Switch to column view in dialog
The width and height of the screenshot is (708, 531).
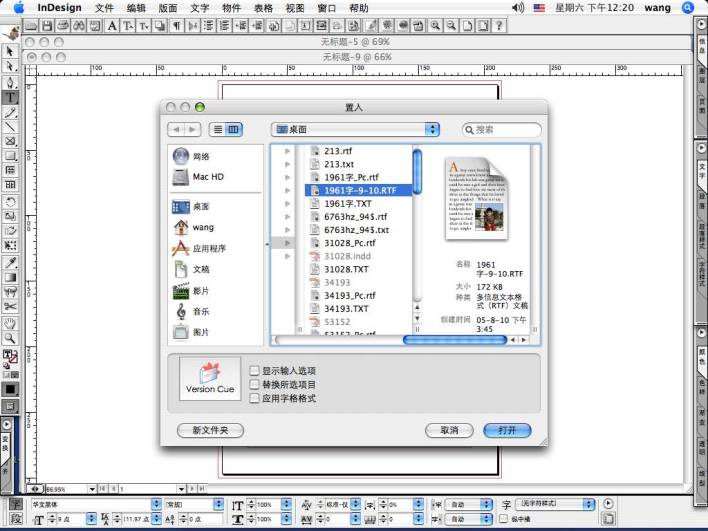click(234, 130)
